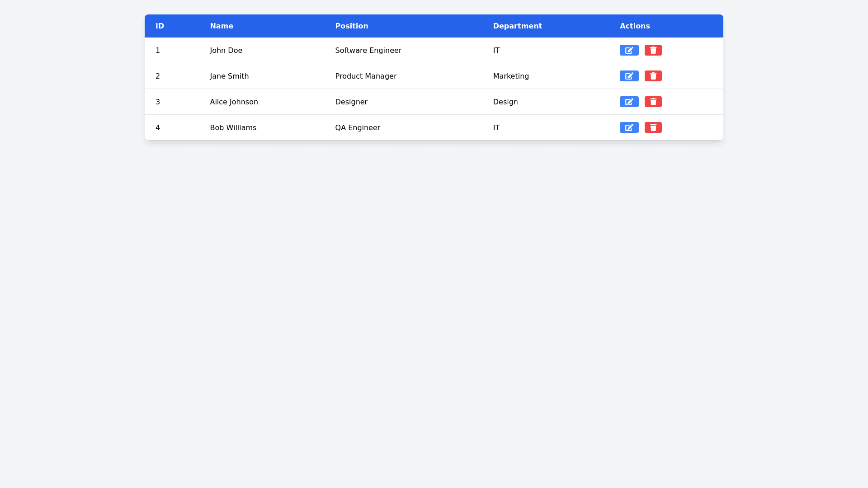The width and height of the screenshot is (868, 488).
Task: Open edit for Alice Johnson
Action: (x=629, y=102)
